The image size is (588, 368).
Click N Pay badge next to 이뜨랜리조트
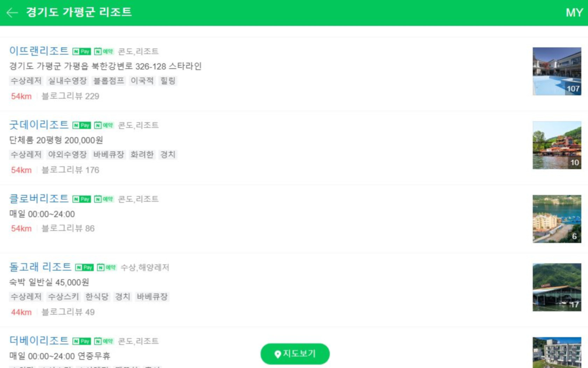point(82,52)
